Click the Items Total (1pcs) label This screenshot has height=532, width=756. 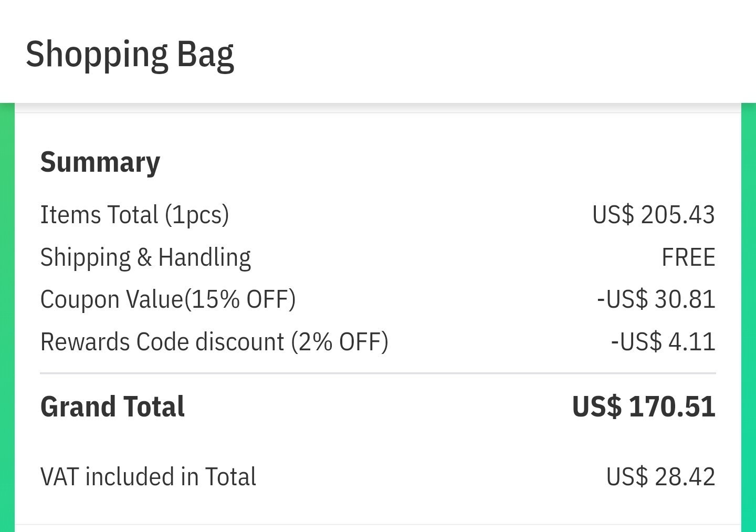tap(134, 215)
